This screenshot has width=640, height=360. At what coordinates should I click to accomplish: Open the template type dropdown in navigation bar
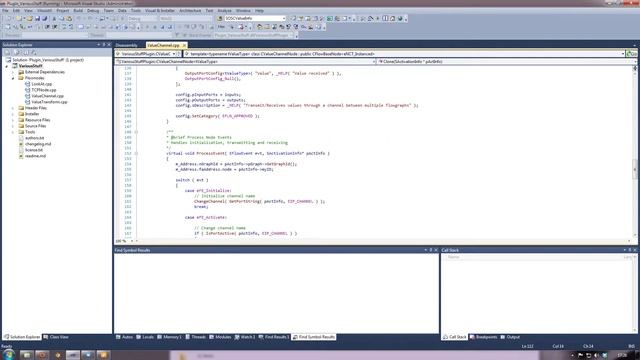tap(404, 54)
